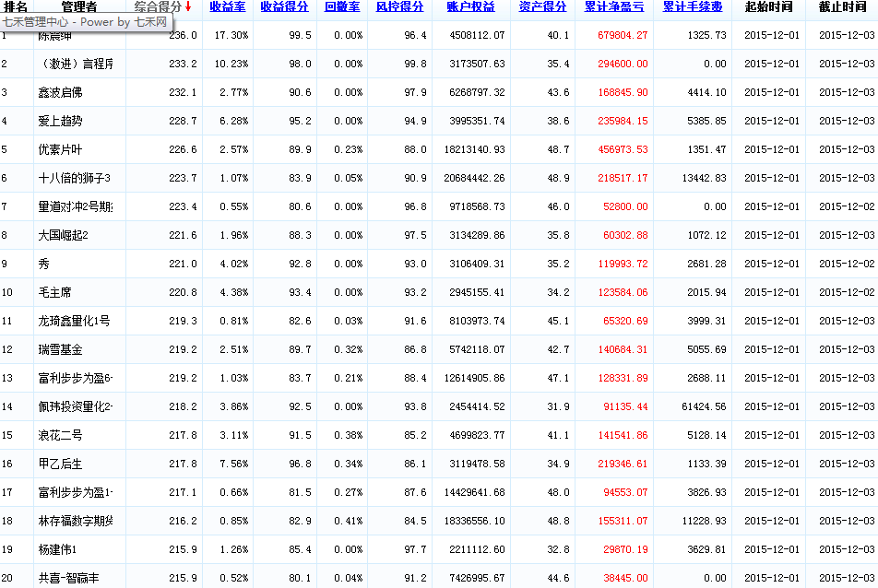Click the 起始时间 column header

pyautogui.click(x=769, y=6)
